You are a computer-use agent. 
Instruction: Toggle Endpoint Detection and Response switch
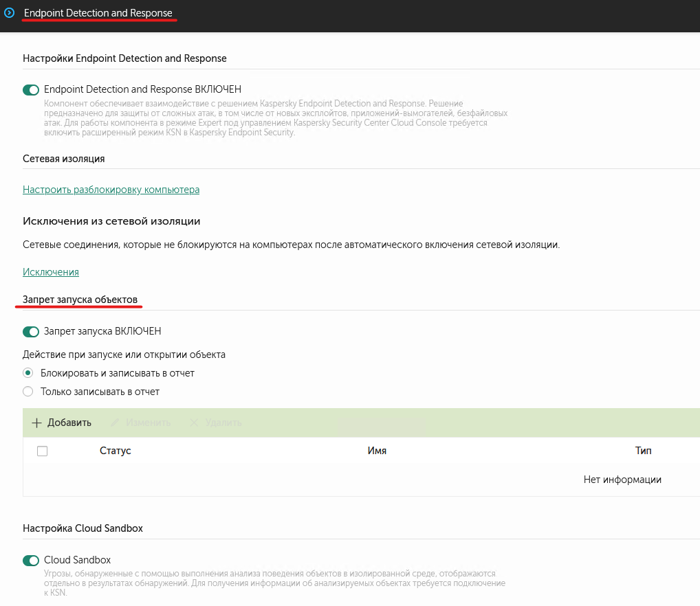31,90
